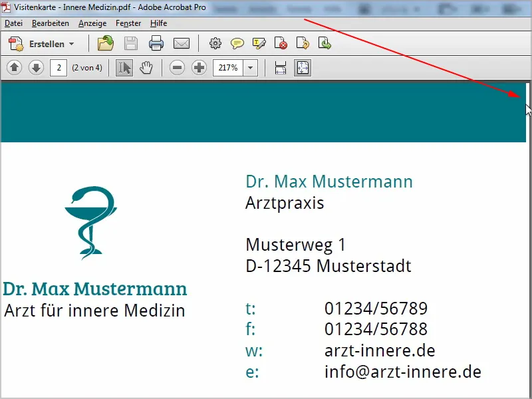Click the 'D-12345 Musterstadt' line
The image size is (532, 399).
[328, 266]
